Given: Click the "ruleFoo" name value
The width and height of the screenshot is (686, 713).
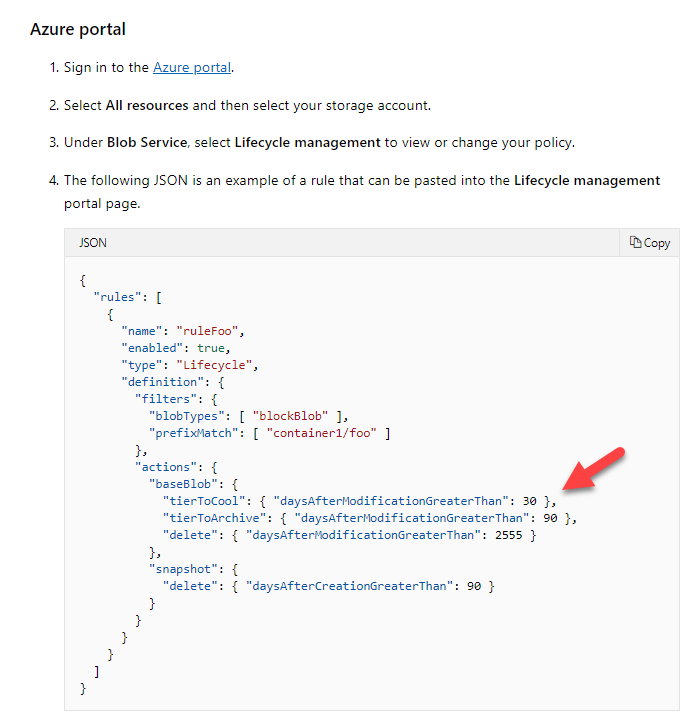Looking at the screenshot, I should [207, 331].
